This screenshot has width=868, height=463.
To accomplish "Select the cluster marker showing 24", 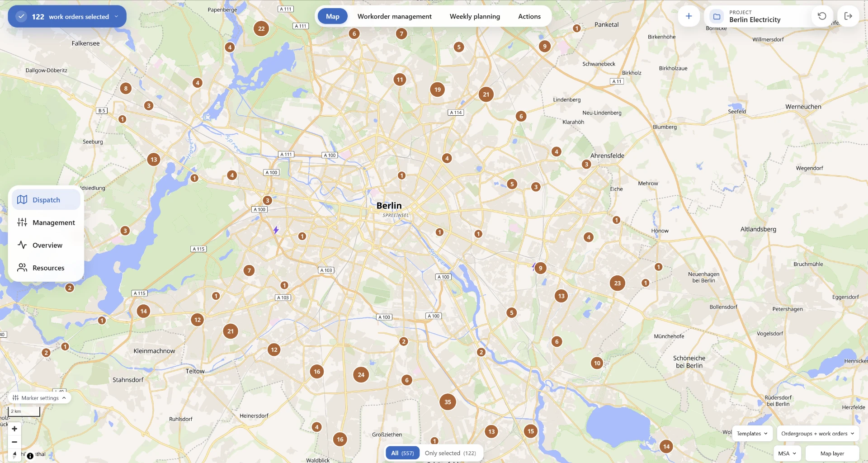I will coord(361,374).
